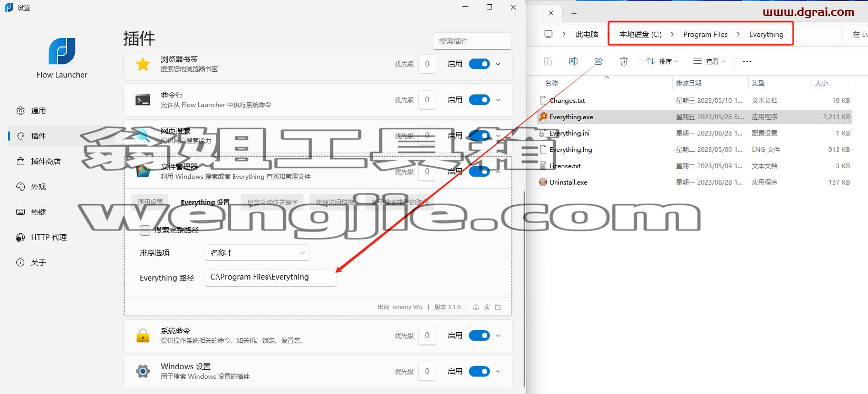Close the current Explorer tab

tap(551, 13)
